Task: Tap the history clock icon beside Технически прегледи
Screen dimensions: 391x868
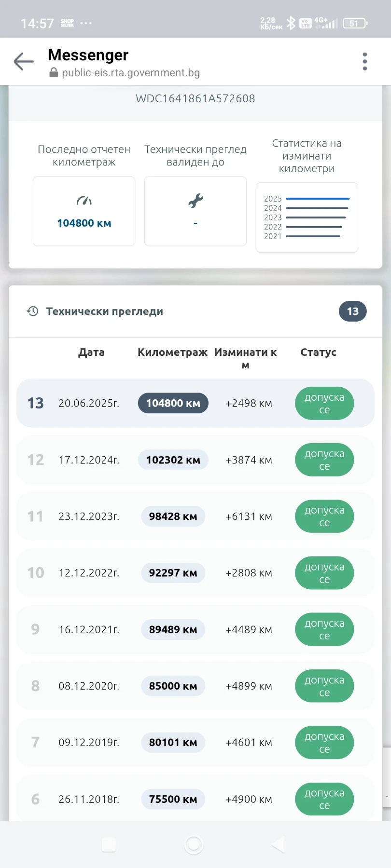Action: (x=32, y=311)
